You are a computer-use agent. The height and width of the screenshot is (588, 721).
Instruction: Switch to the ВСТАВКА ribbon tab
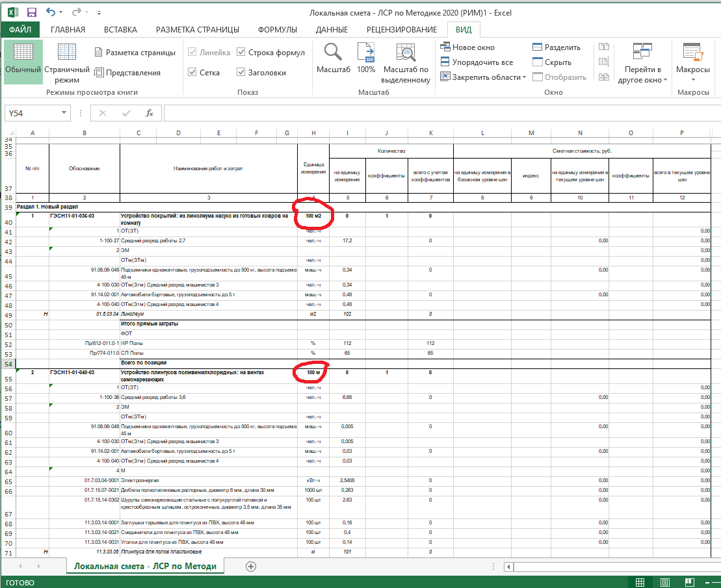120,29
